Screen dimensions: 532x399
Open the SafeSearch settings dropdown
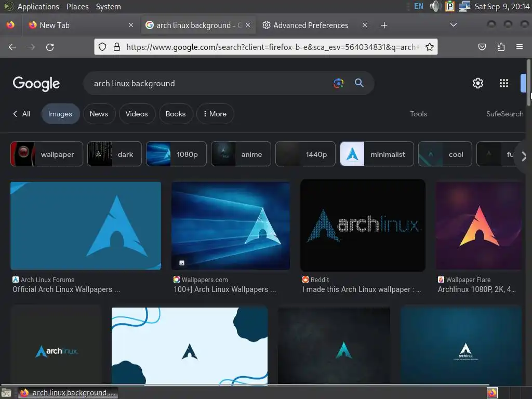[x=504, y=114]
